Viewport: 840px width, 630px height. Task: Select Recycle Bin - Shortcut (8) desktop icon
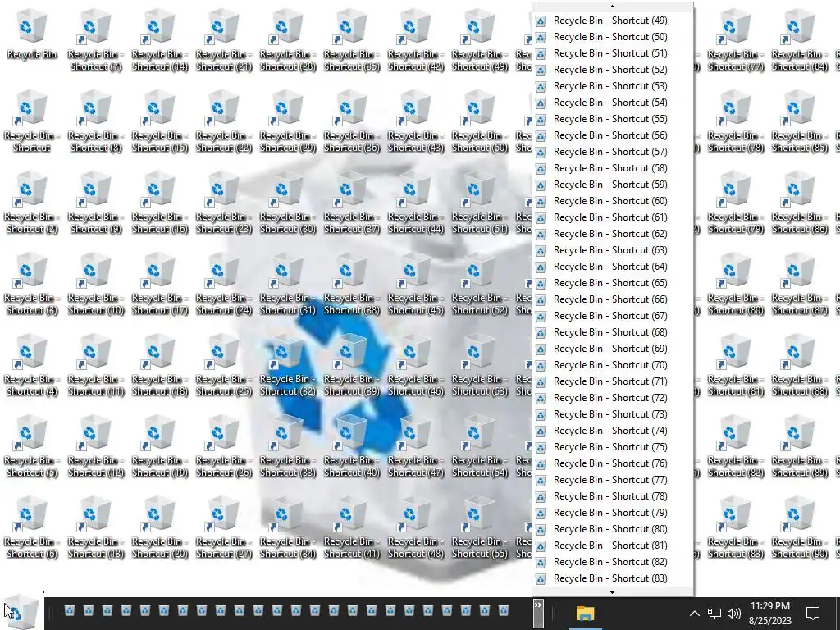[x=96, y=122]
